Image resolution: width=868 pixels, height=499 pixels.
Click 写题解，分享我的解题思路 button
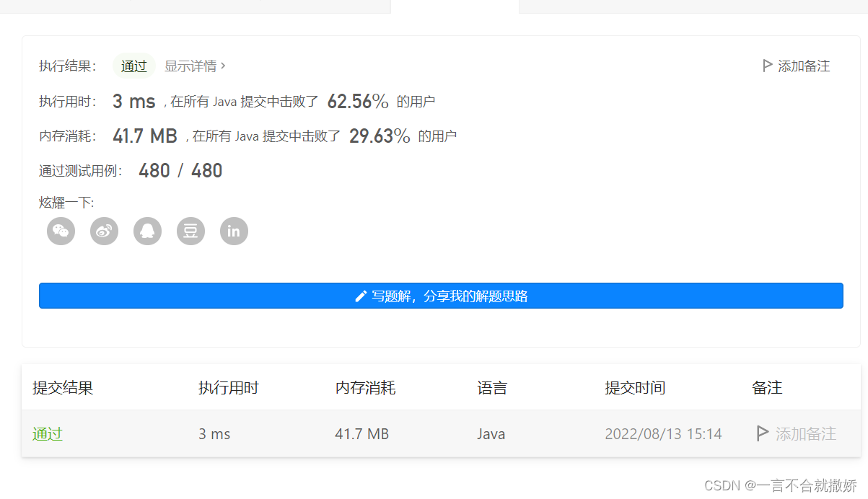click(441, 296)
